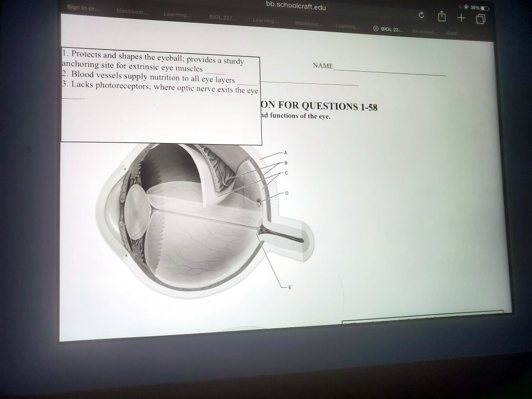Switch to the BIOL 237... tab
532x399 pixels.
pyautogui.click(x=223, y=17)
